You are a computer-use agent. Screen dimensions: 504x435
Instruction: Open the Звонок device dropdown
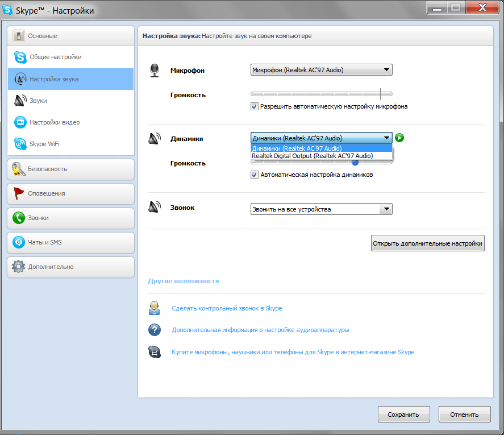(x=322, y=209)
